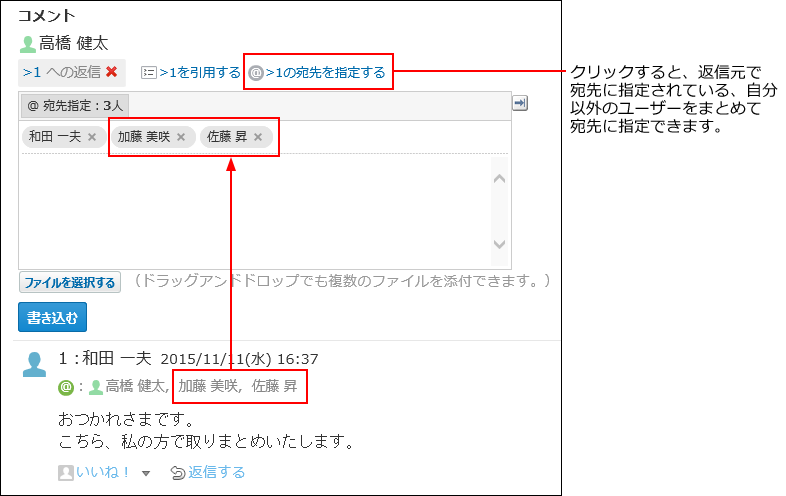Remove recipient 加藤 美咲 with its x
786x496 pixels.
coord(181,137)
